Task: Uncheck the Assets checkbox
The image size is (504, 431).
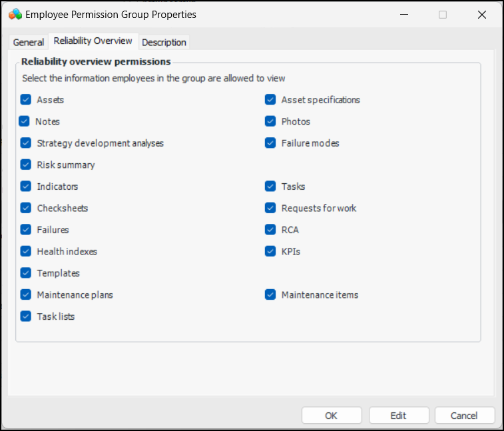Action: click(x=26, y=100)
